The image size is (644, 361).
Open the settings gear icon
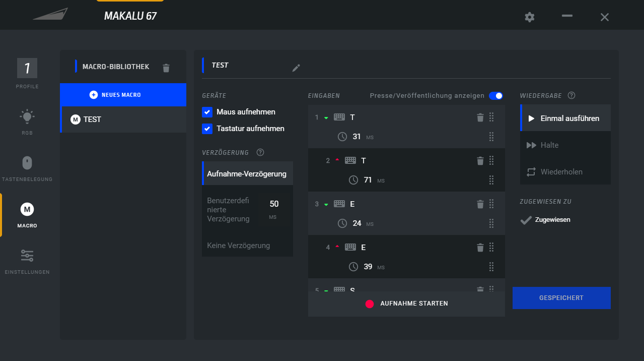coord(529,17)
